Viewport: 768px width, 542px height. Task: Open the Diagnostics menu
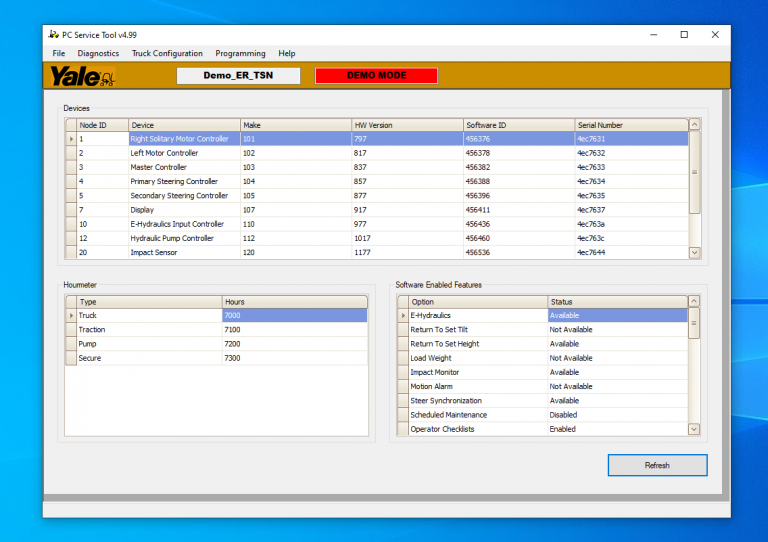tap(98, 53)
